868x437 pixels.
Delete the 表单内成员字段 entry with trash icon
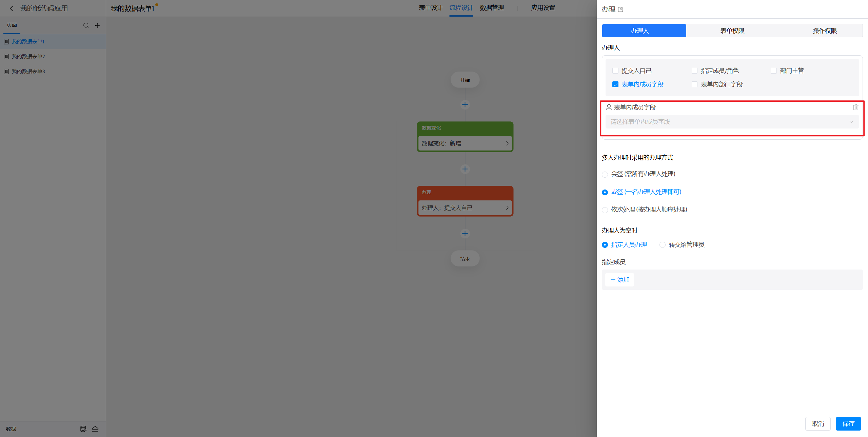pyautogui.click(x=855, y=107)
